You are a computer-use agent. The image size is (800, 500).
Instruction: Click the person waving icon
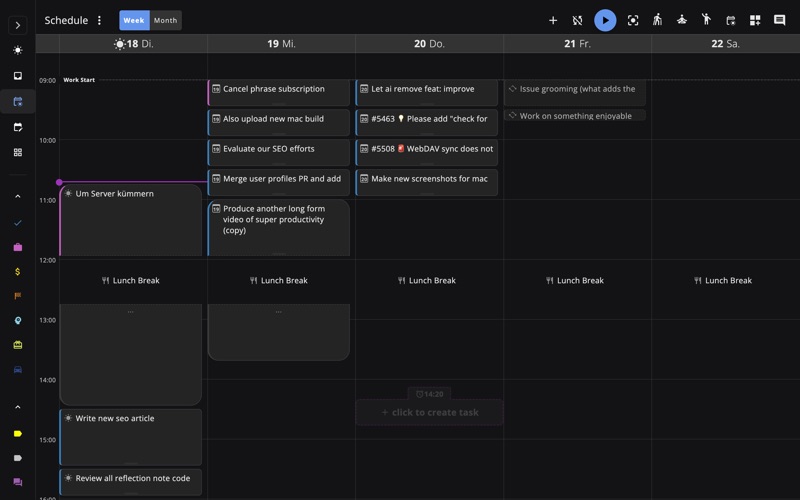706,19
